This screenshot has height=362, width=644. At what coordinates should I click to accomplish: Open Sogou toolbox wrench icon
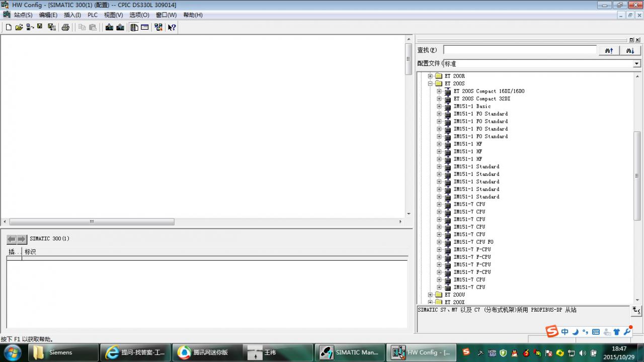click(627, 332)
